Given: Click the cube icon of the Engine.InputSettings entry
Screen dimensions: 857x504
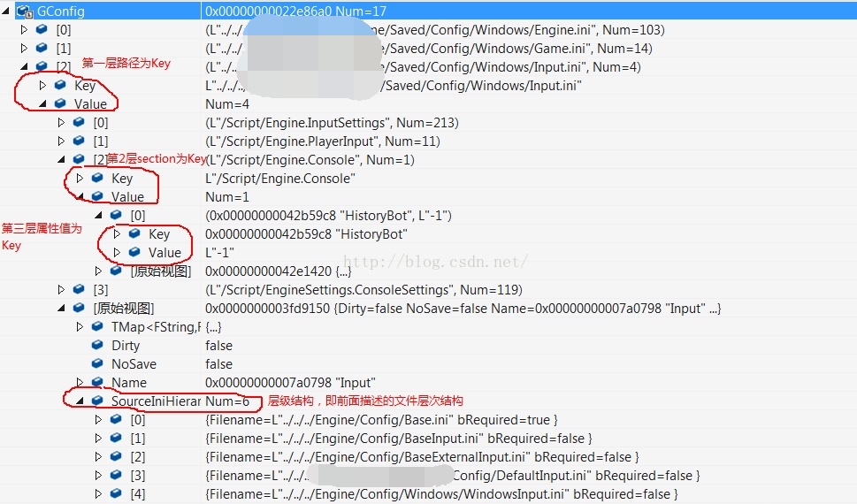Looking at the screenshot, I should 80,122.
